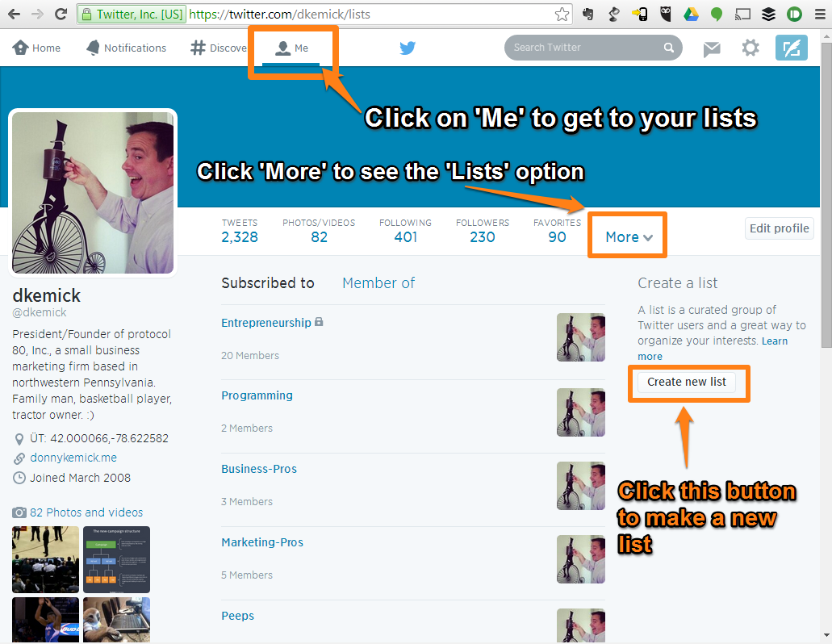Open the Hootsuite owl extension icon
The height and width of the screenshot is (644, 832).
point(664,14)
